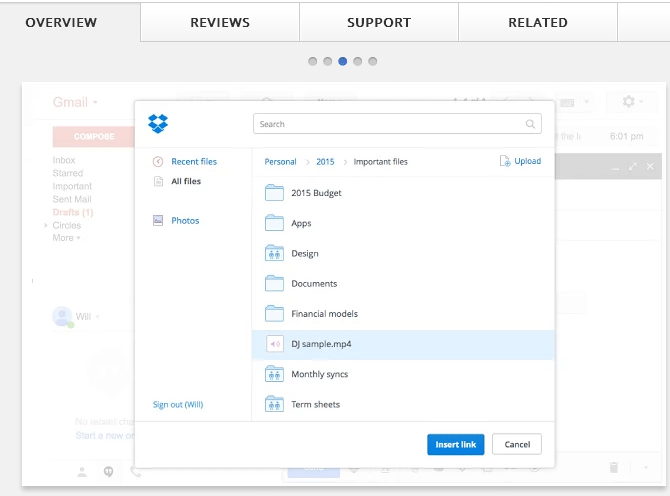This screenshot has height=496, width=670.
Task: Expand the Gmail compose window arrow icon
Action: [633, 166]
